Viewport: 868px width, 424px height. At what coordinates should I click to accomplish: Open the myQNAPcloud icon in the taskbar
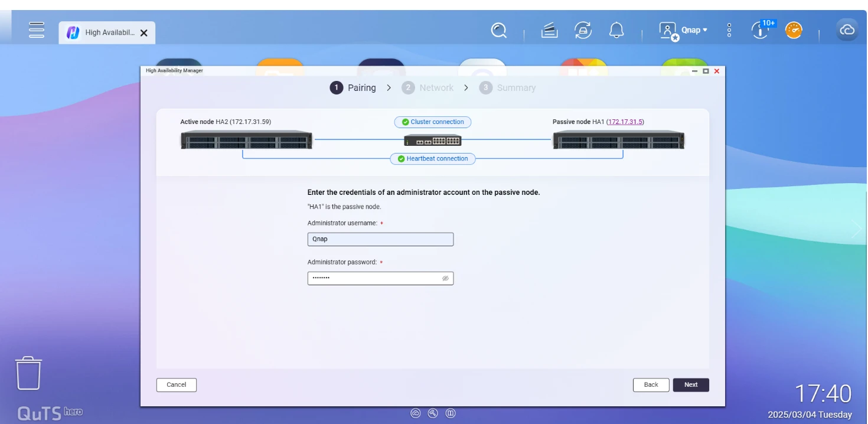click(847, 30)
